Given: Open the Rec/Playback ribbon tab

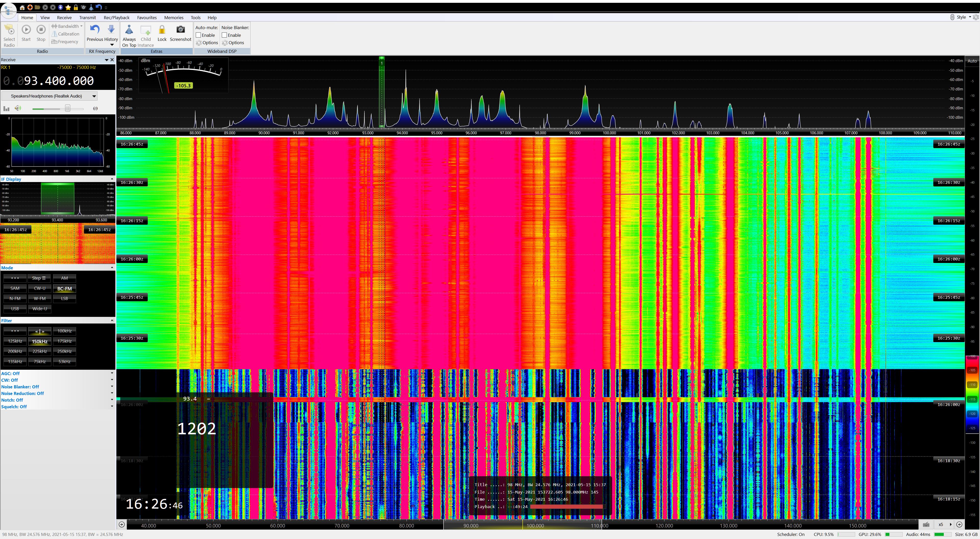Looking at the screenshot, I should (116, 18).
